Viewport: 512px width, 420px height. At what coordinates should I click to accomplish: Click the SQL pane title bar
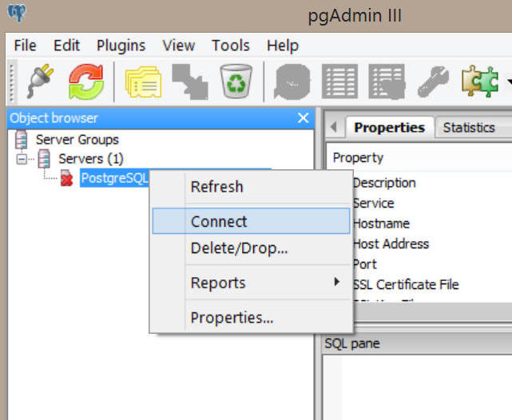(x=417, y=343)
